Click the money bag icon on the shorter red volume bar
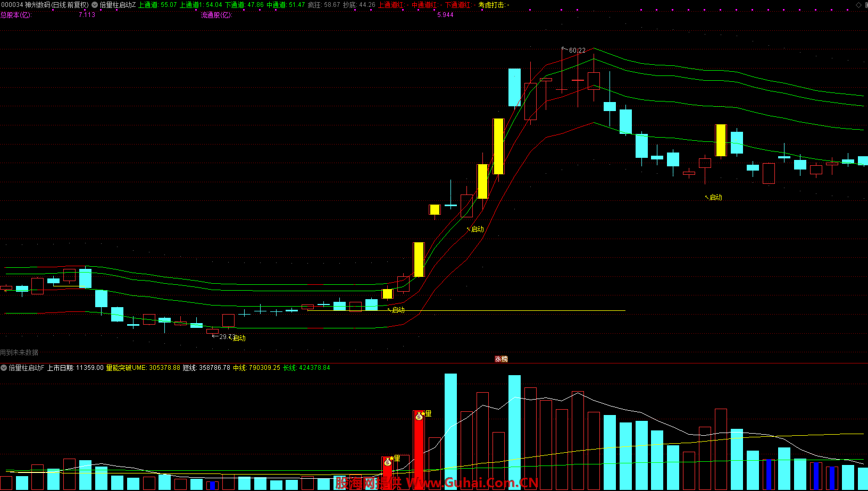 coord(388,462)
